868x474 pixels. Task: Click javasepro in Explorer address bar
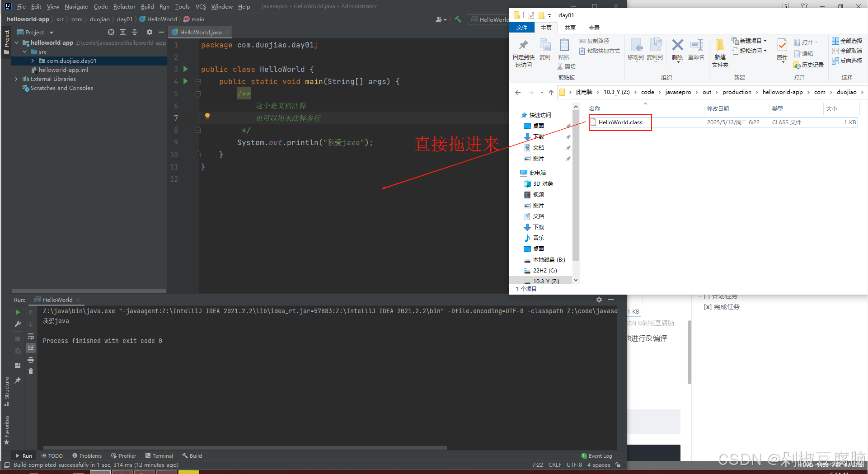(678, 92)
